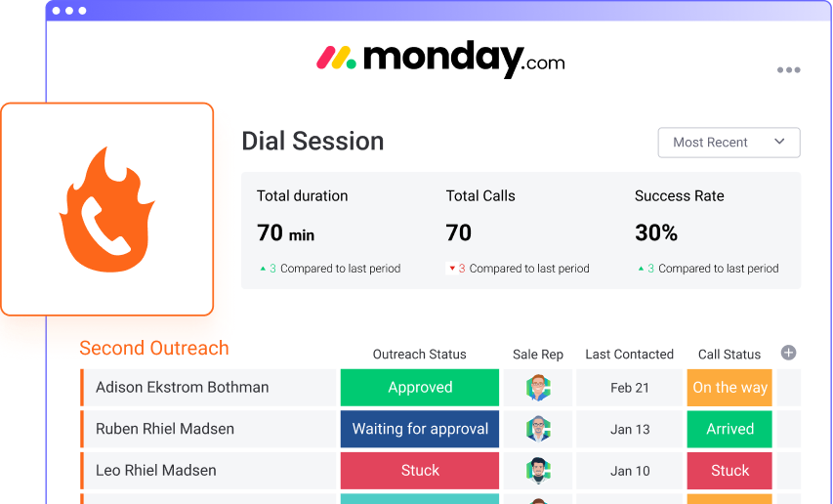Click the Feb 21 last contacted date
Viewport: 833px width, 504px height.
point(629,388)
